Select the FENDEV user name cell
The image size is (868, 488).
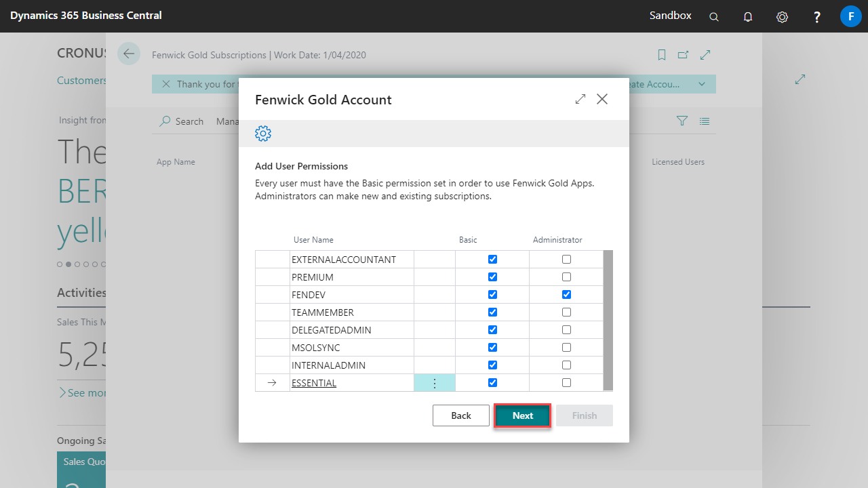pyautogui.click(x=352, y=295)
